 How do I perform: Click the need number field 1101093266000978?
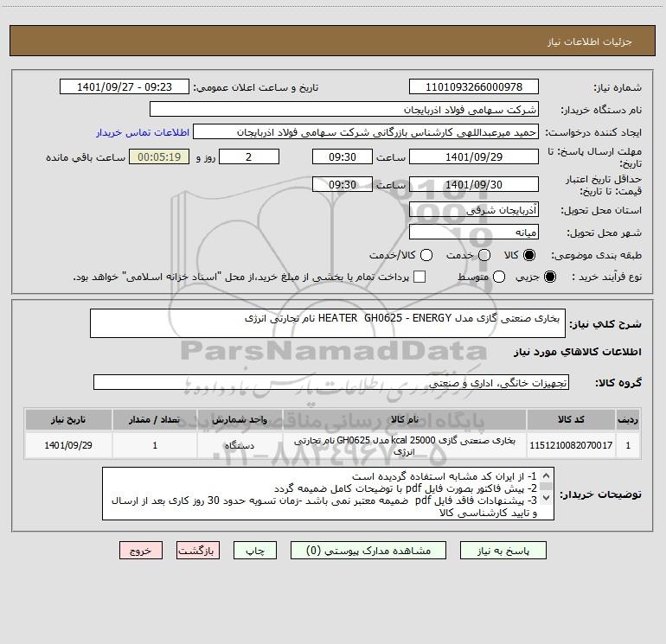tap(474, 87)
